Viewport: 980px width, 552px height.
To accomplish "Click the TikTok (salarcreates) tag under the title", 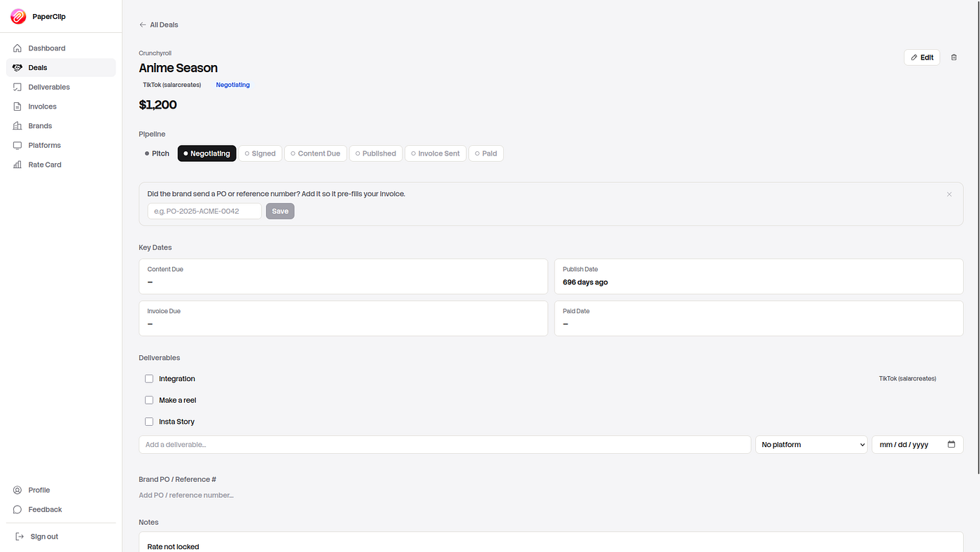I will pos(172,85).
